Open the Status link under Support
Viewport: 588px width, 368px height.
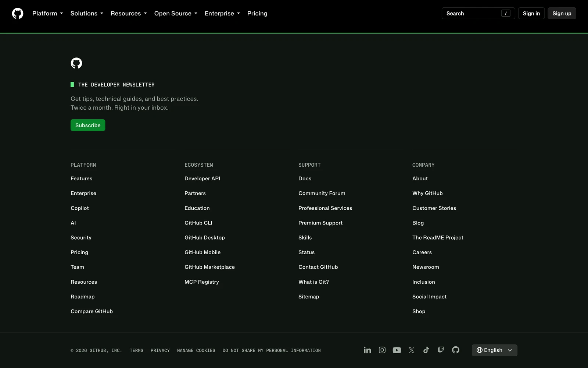(x=306, y=252)
